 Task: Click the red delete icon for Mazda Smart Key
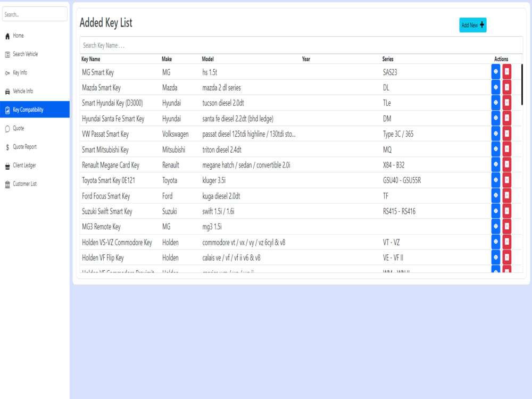(506, 87)
